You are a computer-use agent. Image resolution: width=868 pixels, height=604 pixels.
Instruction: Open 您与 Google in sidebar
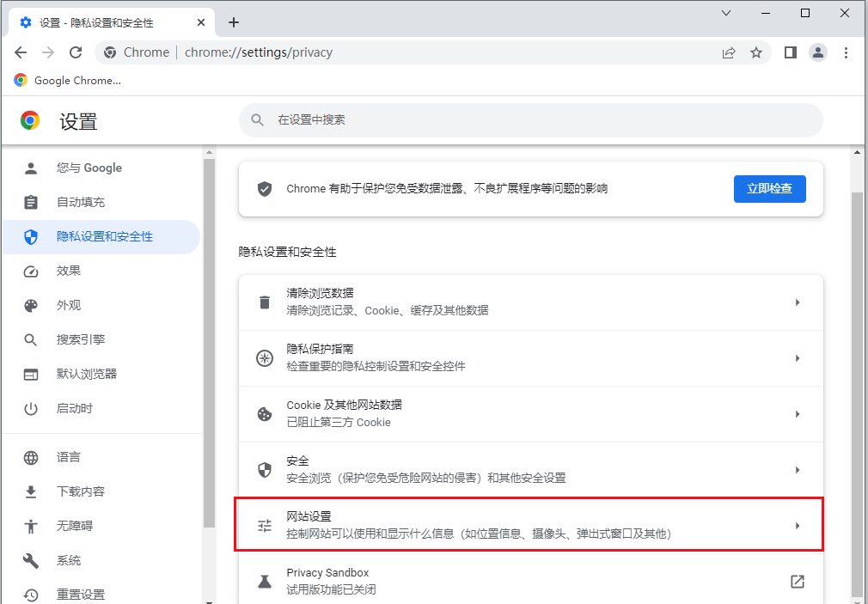(101, 168)
